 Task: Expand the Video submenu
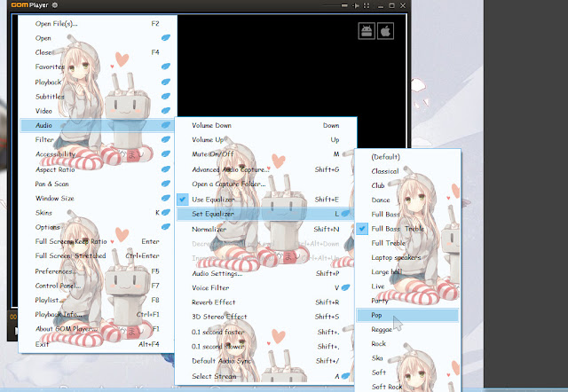166,111
